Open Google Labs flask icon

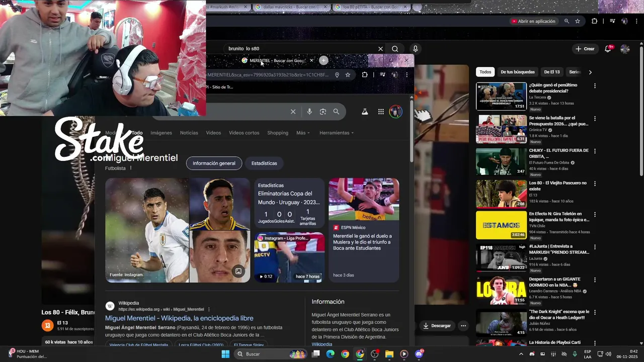pos(365,112)
